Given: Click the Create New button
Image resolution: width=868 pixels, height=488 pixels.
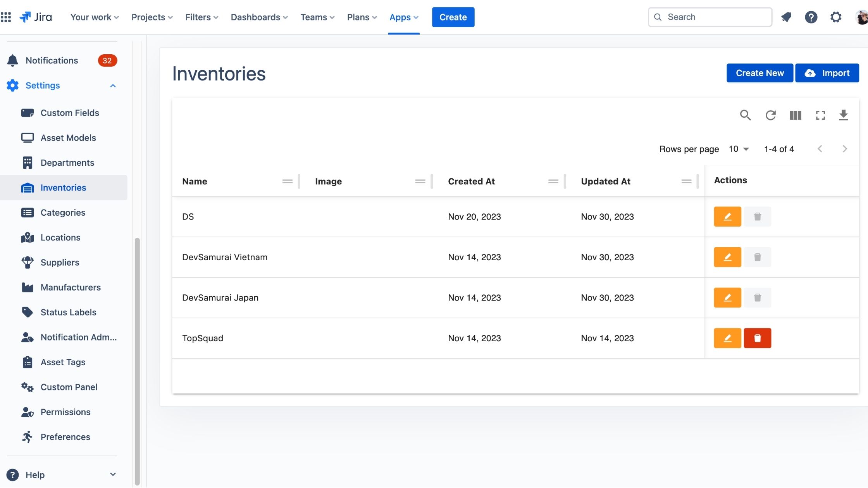Looking at the screenshot, I should [759, 73].
